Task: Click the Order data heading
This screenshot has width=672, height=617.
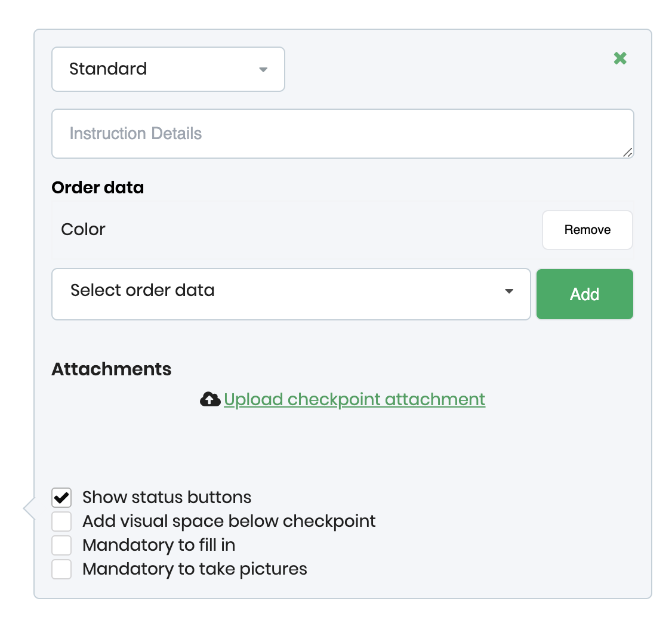Action: (x=98, y=188)
